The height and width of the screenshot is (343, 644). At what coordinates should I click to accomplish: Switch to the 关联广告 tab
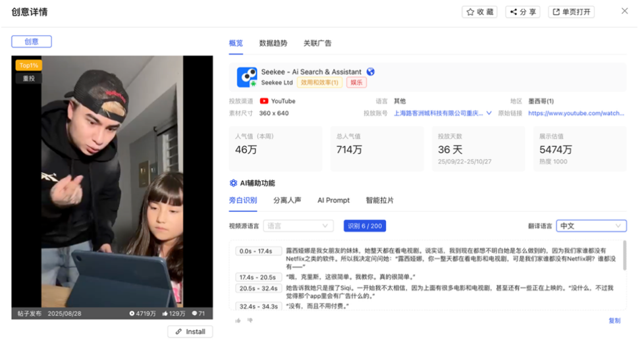317,43
